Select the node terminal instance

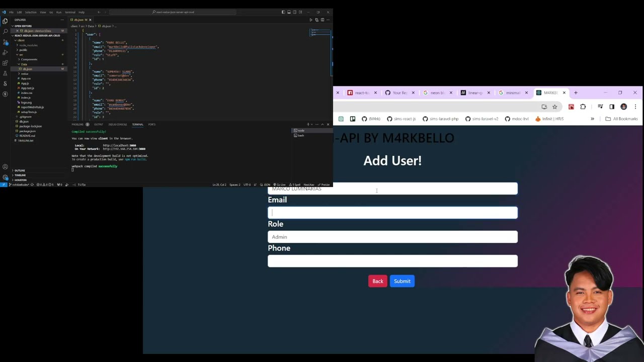312,131
